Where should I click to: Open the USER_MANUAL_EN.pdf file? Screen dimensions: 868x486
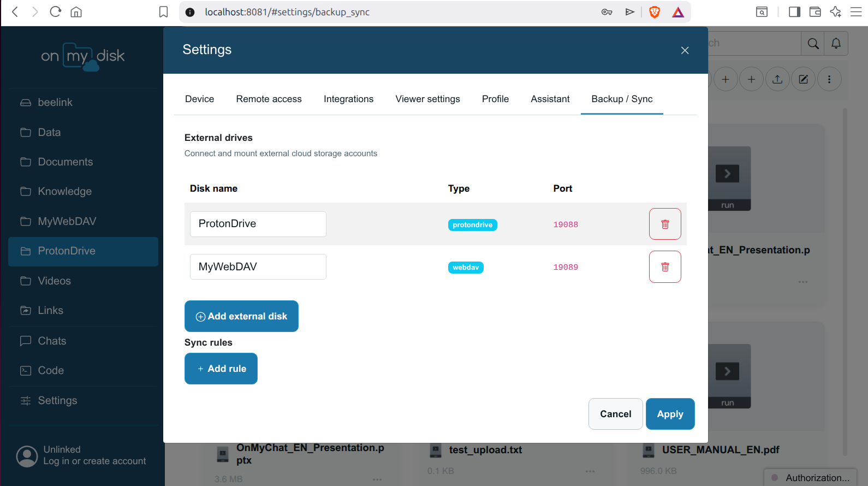[721, 450]
